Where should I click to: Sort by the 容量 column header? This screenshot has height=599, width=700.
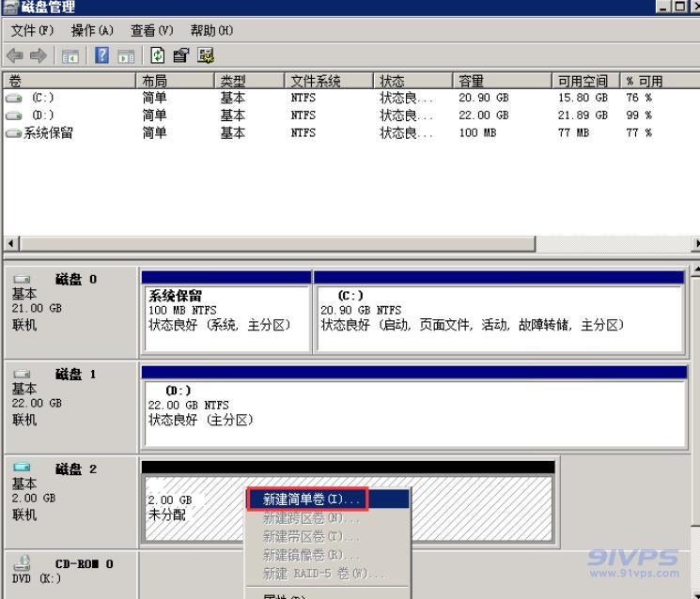(x=503, y=81)
